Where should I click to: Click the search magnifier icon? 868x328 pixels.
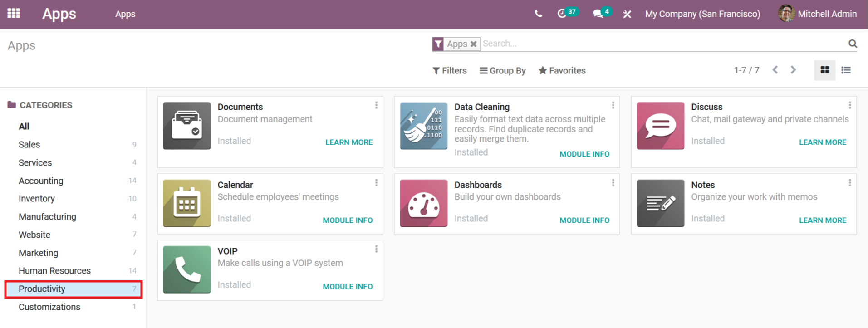[853, 44]
